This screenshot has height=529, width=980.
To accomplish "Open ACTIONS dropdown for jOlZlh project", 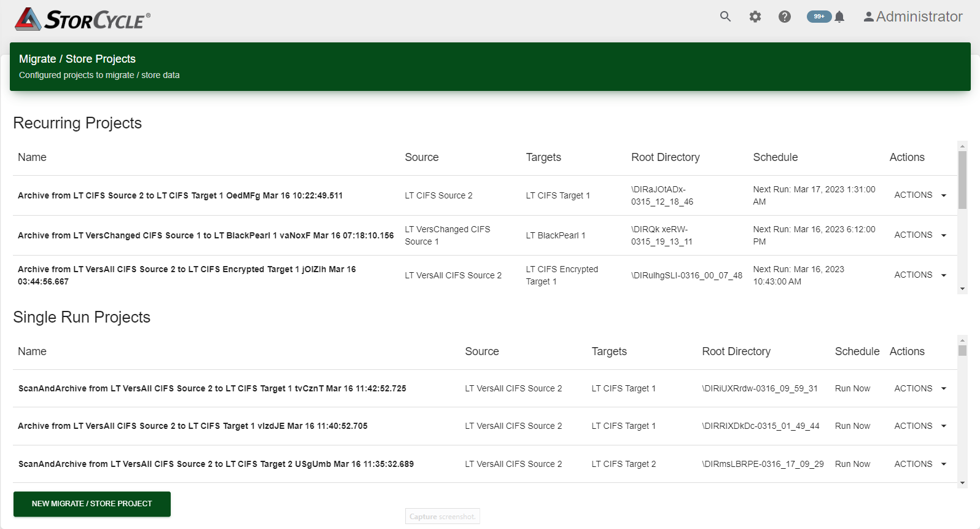I will (920, 275).
